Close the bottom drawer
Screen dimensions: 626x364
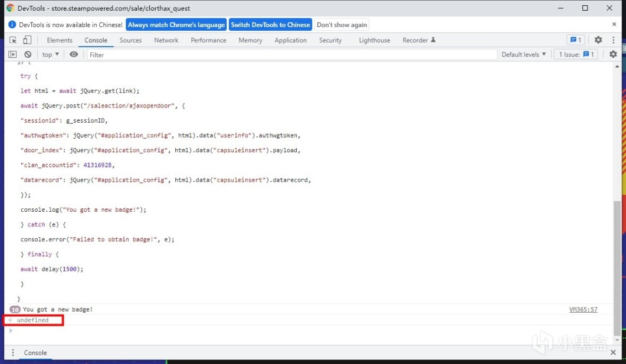[613, 352]
